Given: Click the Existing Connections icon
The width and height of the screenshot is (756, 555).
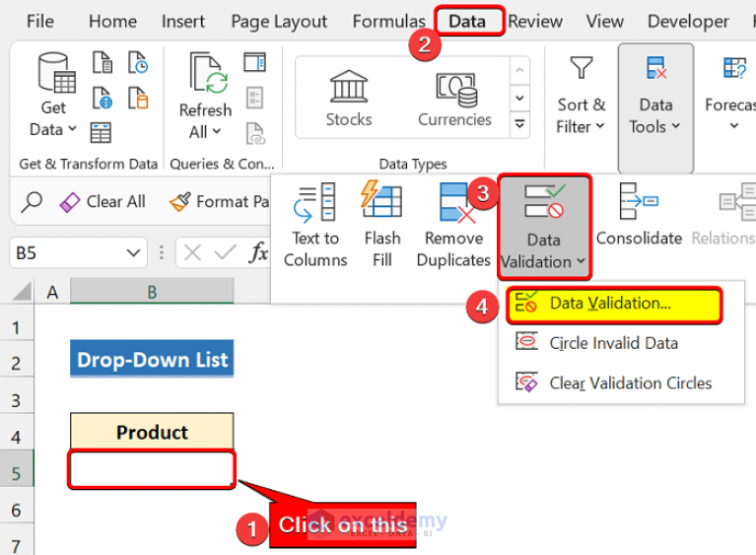Looking at the screenshot, I should (138, 98).
